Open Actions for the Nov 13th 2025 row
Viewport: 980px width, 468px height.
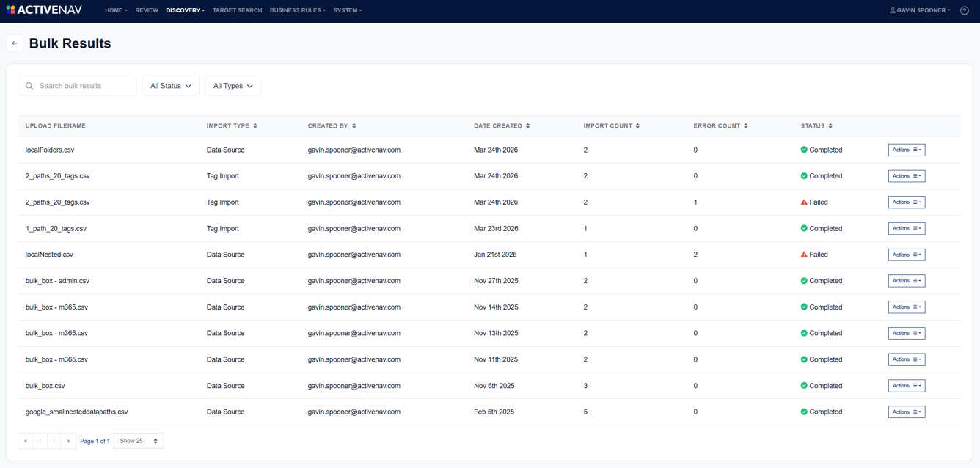[x=907, y=333]
